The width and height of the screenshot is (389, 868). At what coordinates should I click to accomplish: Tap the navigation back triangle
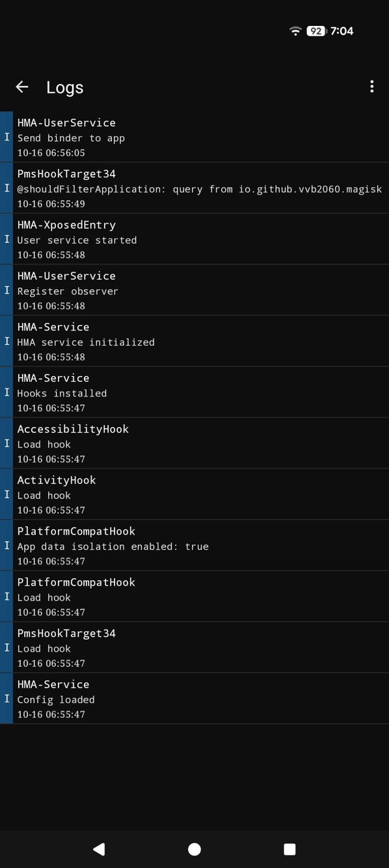coord(99,849)
